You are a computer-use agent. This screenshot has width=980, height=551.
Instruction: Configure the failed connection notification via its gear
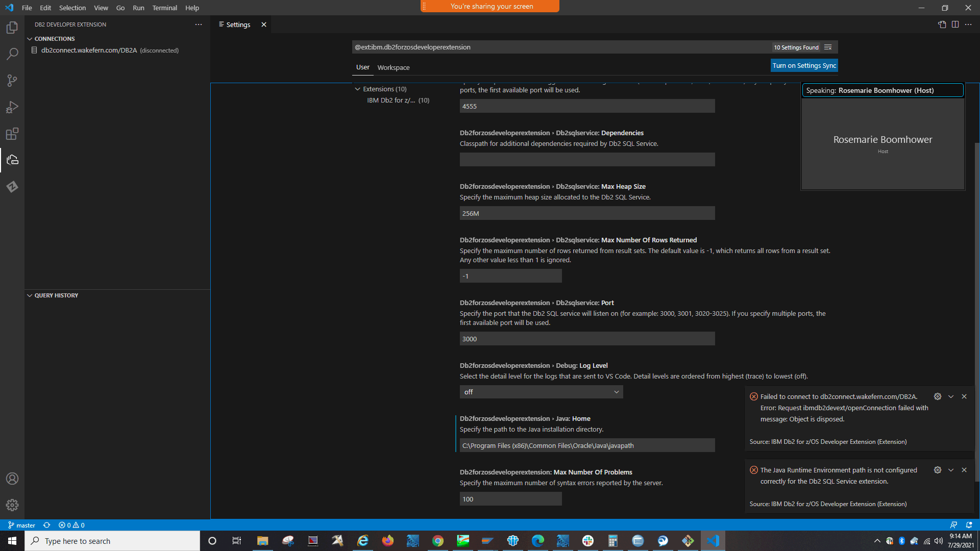(x=937, y=396)
